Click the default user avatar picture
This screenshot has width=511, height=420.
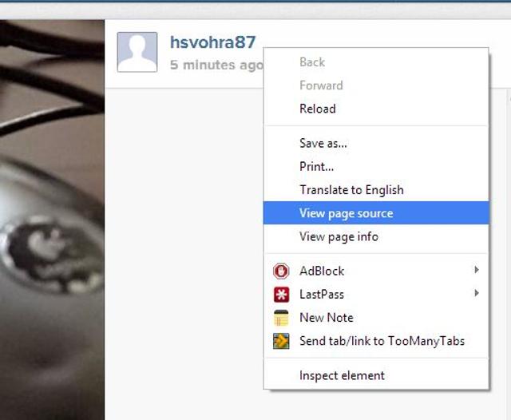[137, 52]
